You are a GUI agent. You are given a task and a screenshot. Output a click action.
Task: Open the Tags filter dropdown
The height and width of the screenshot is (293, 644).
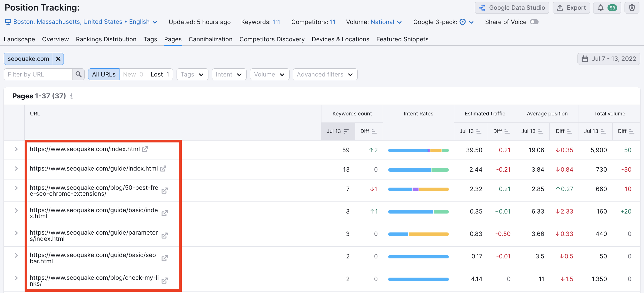click(x=192, y=74)
